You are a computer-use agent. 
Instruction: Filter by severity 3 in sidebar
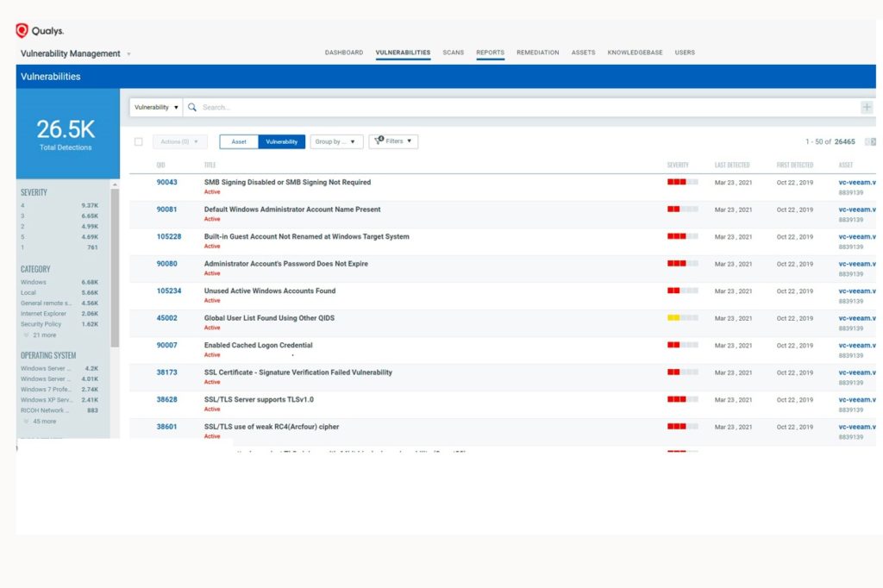[59, 216]
